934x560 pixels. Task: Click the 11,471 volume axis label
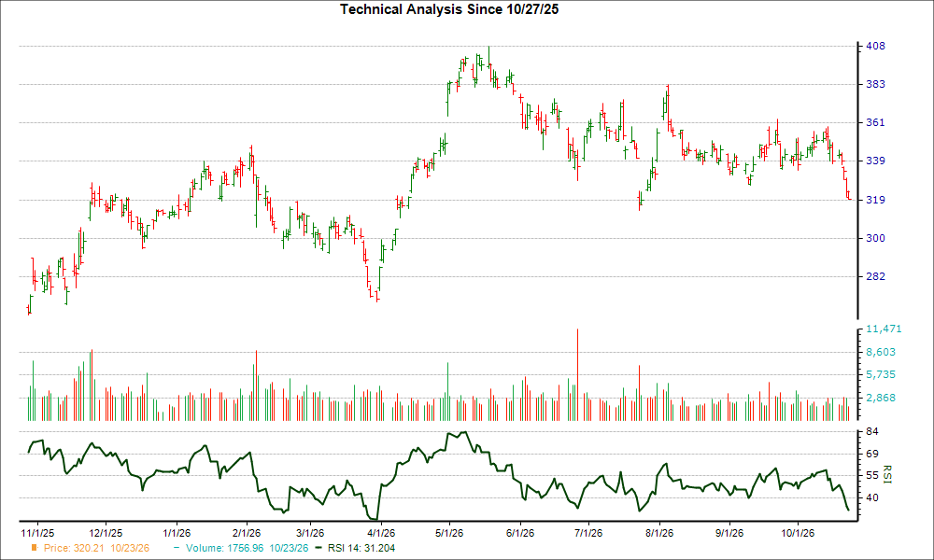tap(884, 329)
